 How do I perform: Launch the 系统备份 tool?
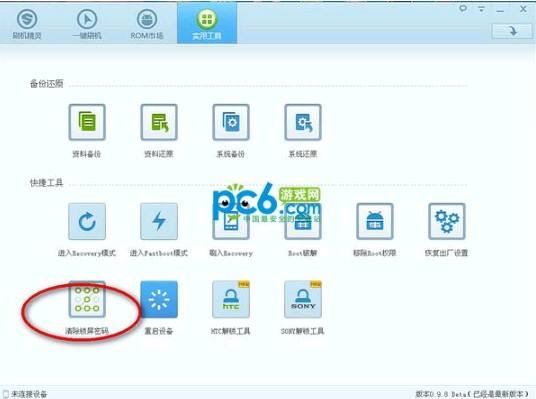231,122
